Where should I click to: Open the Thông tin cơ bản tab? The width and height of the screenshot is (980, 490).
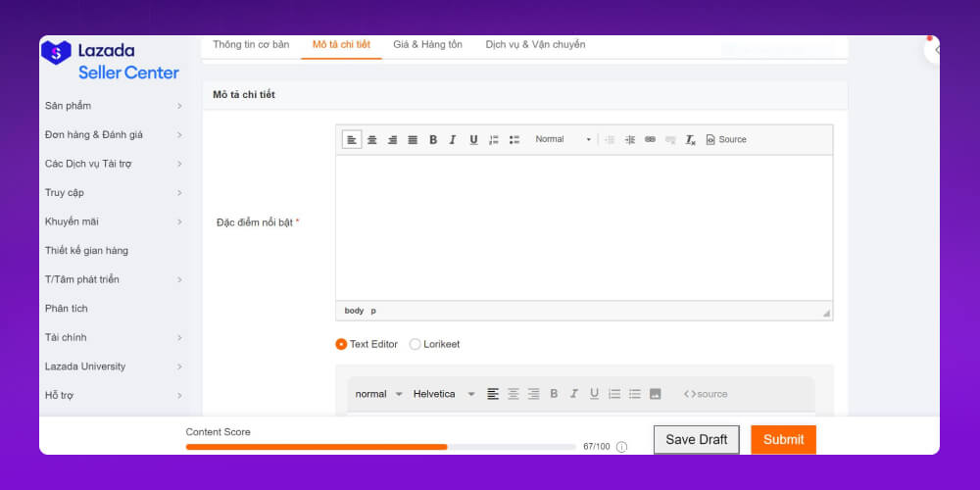[x=251, y=45]
